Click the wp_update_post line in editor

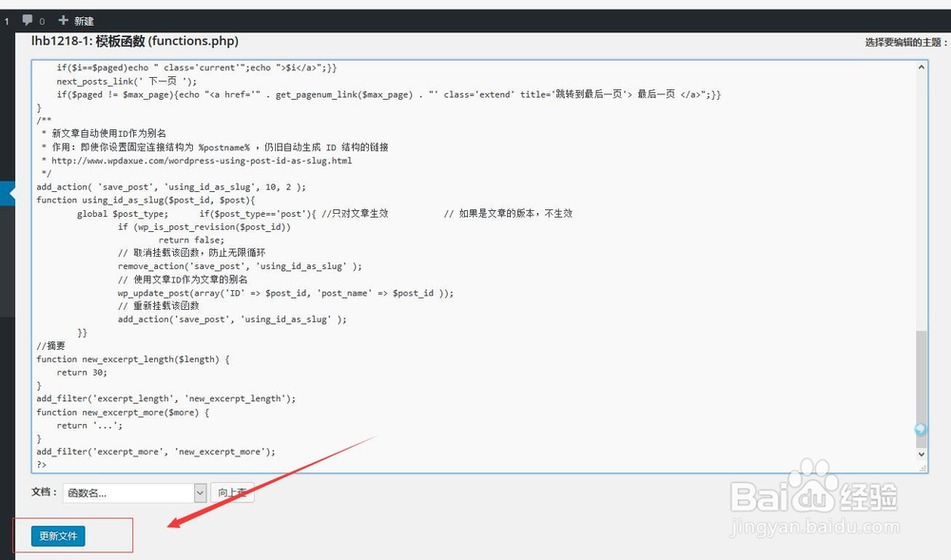tap(285, 293)
